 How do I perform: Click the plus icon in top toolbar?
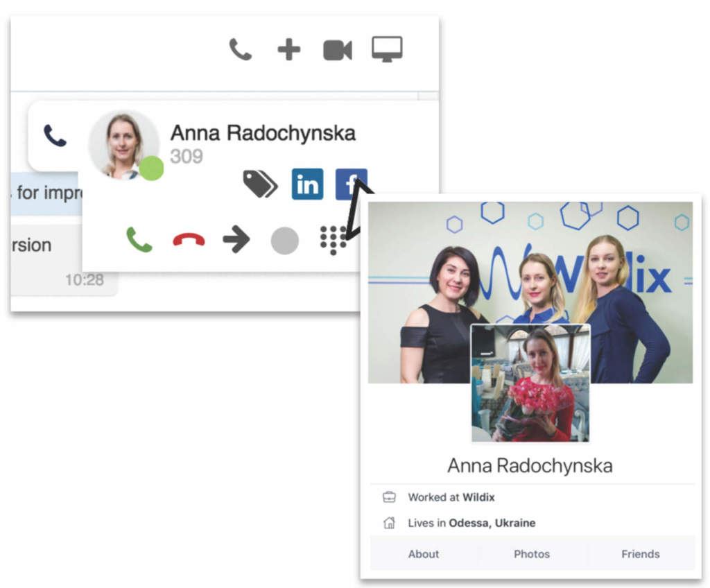289,49
